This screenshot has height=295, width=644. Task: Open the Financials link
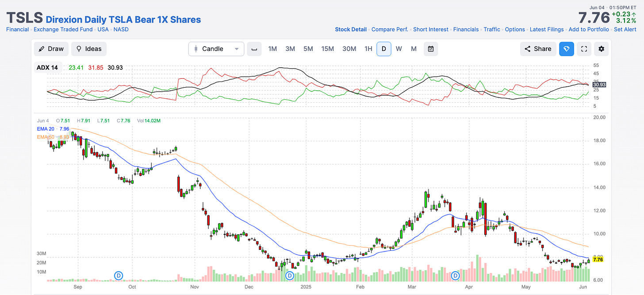[466, 29]
